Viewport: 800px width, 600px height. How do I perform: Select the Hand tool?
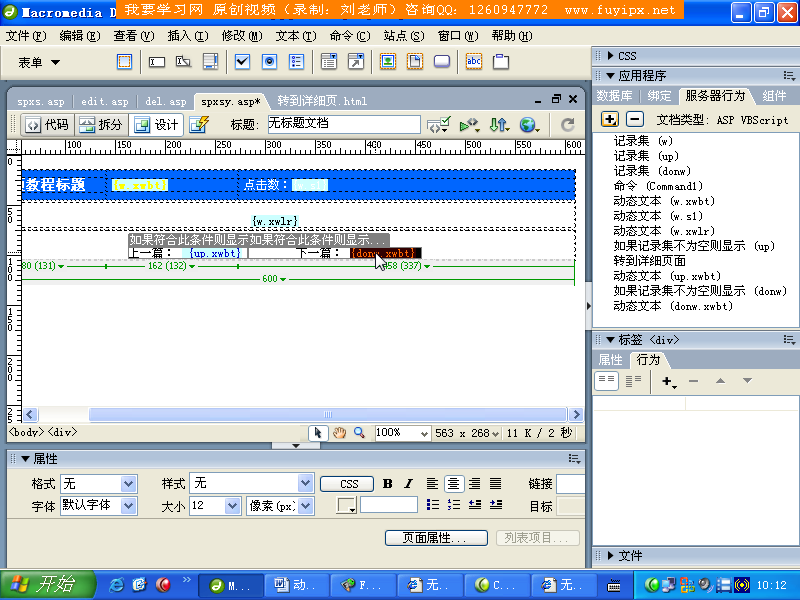(339, 433)
